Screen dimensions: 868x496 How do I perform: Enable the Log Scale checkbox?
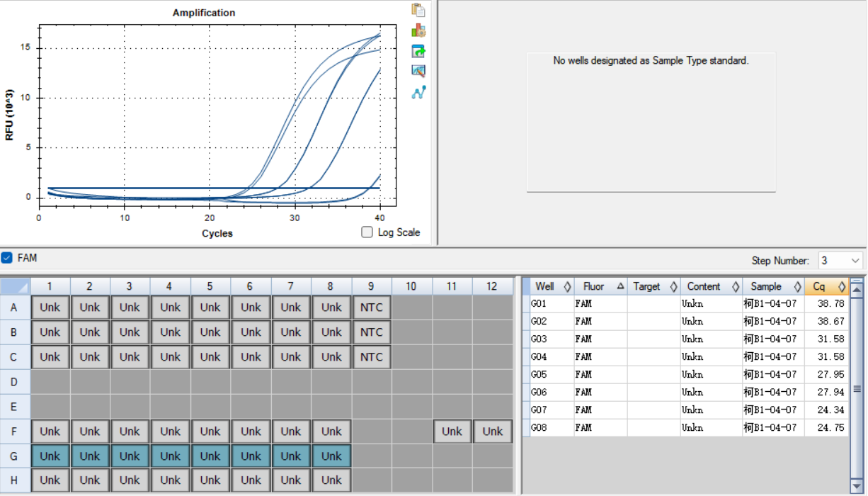pos(367,232)
